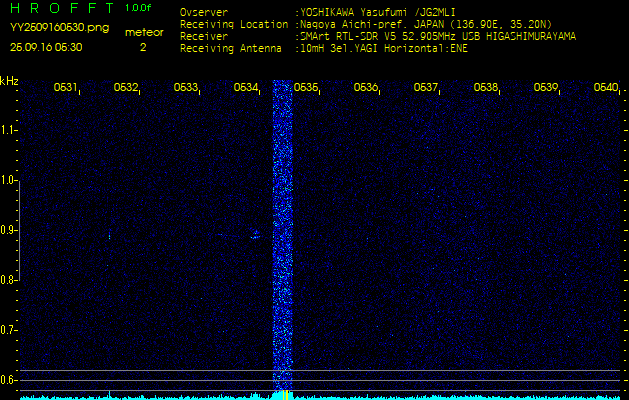Select the 10mH 3el.YAGI Horizontal:ENE text
The width and height of the screenshot is (629, 400).
click(x=381, y=49)
